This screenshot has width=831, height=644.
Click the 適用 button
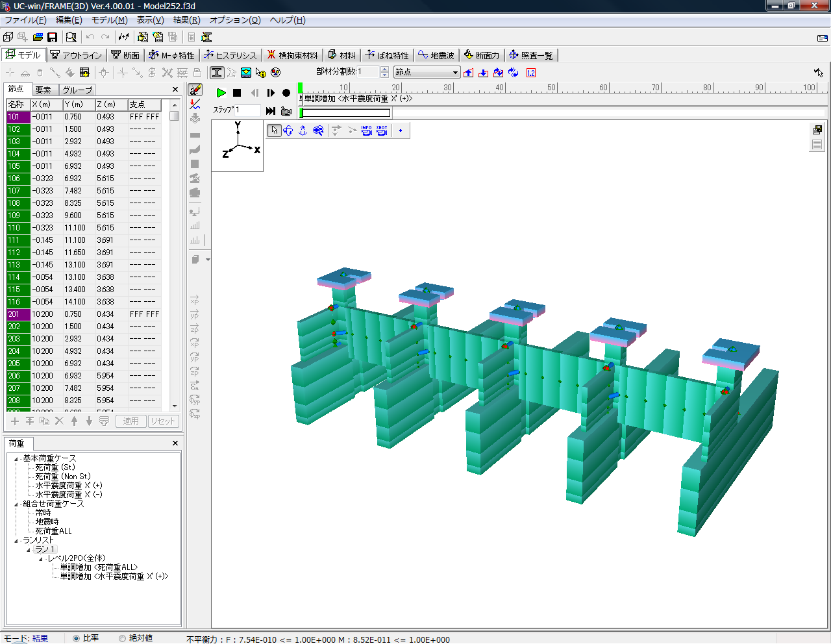(x=130, y=421)
